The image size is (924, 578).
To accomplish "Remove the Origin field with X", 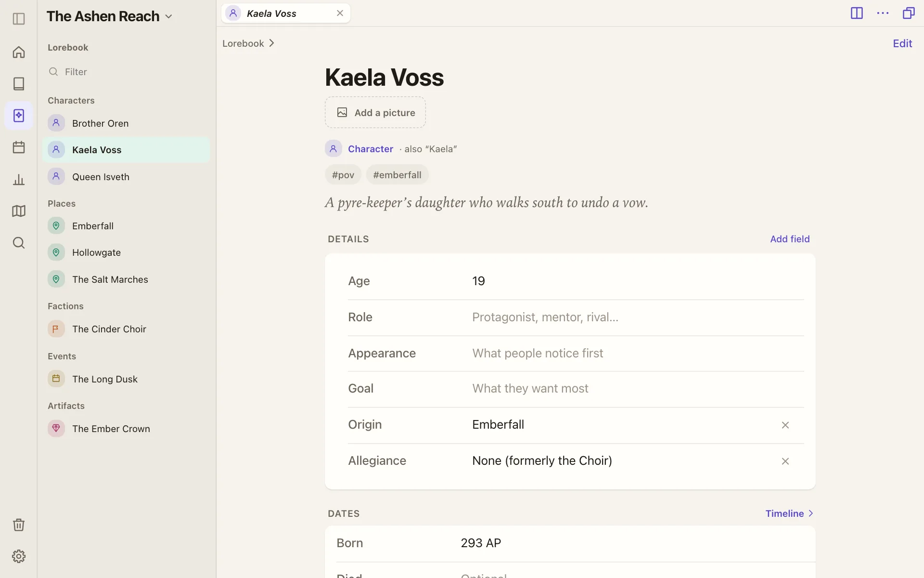I will [x=785, y=425].
